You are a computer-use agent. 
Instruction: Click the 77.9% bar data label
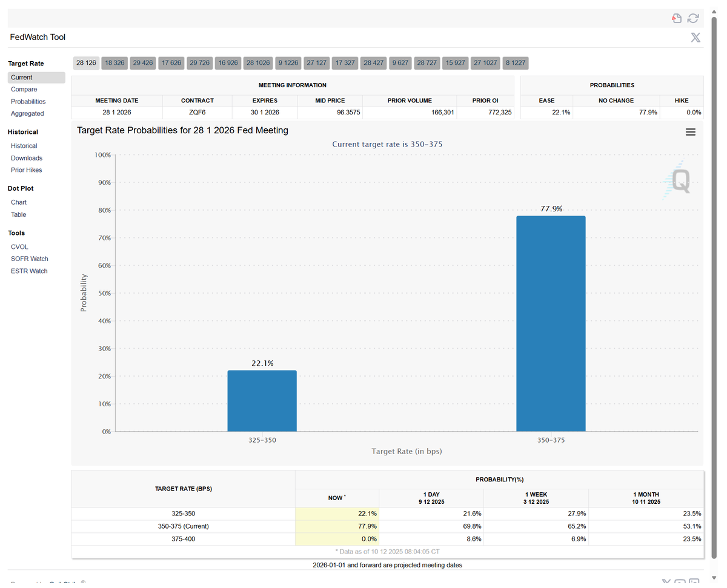[x=551, y=209]
